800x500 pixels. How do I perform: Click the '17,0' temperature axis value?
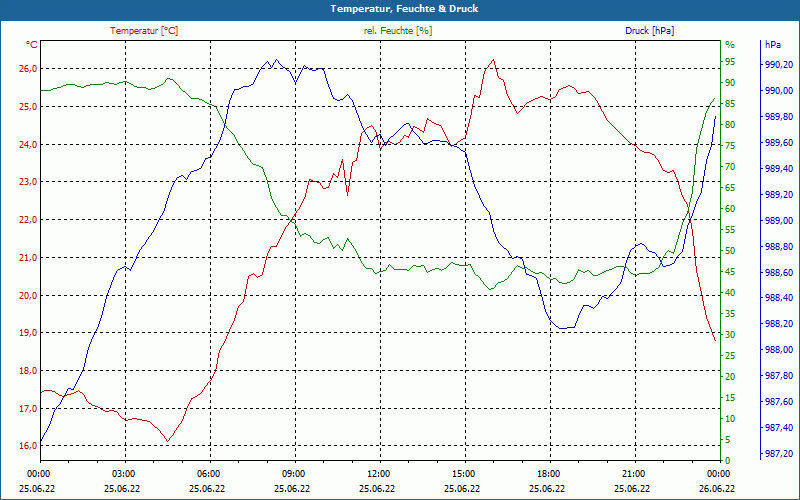(28, 408)
